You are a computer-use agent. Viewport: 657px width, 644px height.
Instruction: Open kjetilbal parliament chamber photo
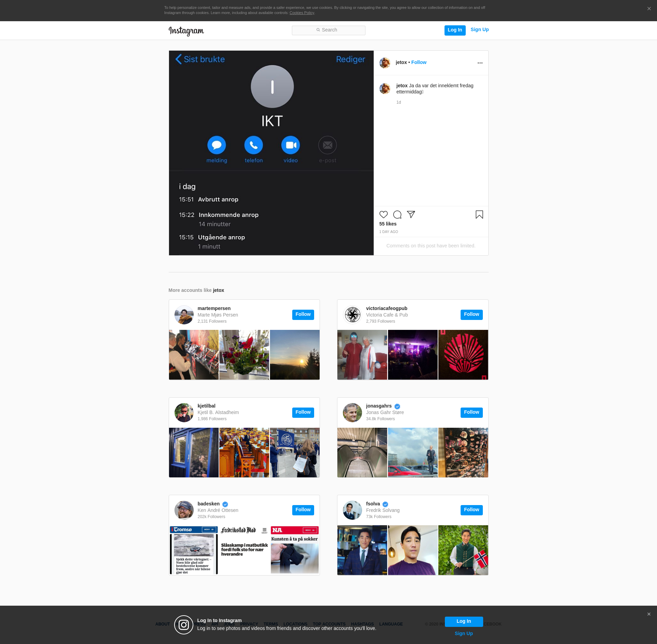tap(244, 452)
